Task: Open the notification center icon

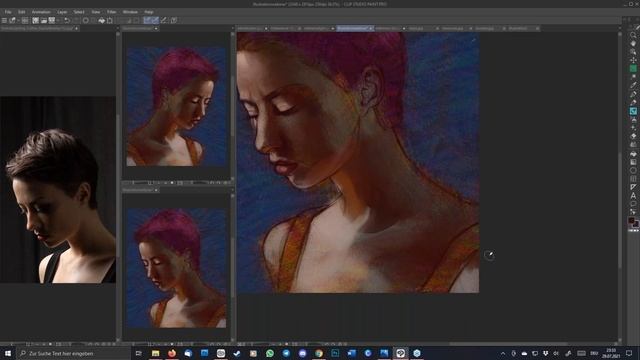Action: [629, 353]
